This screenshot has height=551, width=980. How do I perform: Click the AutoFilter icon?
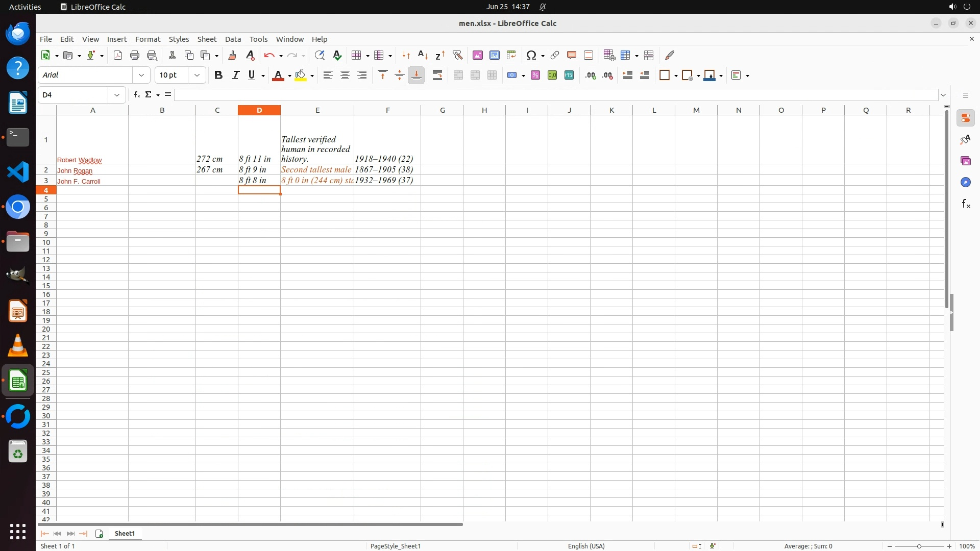pyautogui.click(x=457, y=55)
